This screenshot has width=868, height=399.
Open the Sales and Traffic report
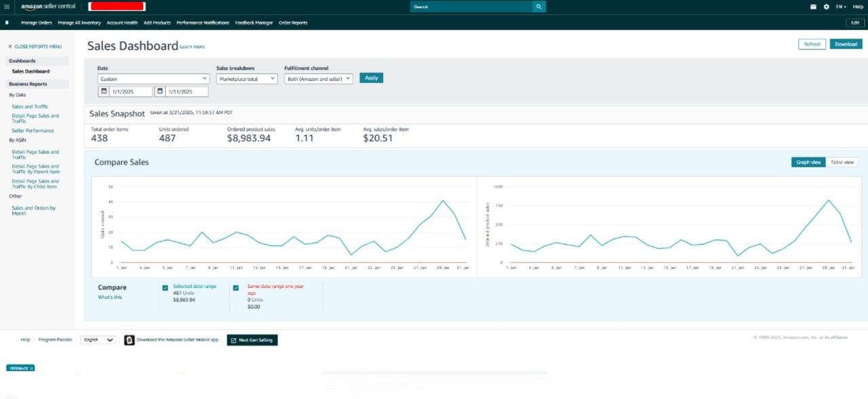[30, 106]
